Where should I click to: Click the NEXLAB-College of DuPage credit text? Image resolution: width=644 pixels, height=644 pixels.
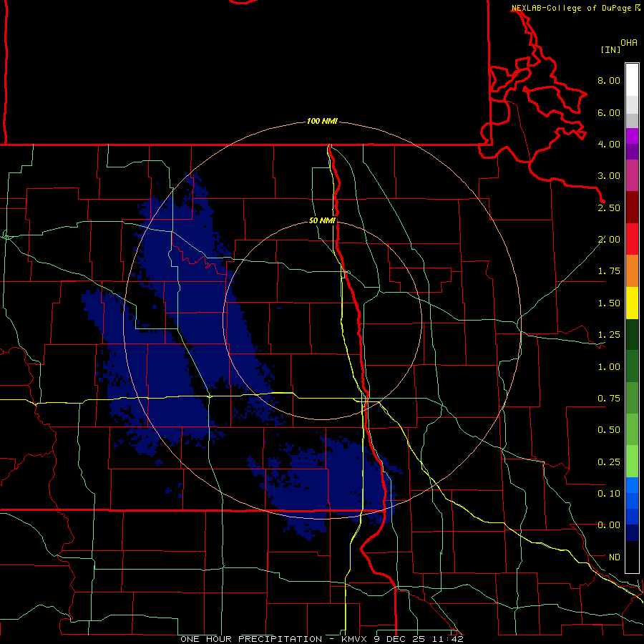pos(571,8)
